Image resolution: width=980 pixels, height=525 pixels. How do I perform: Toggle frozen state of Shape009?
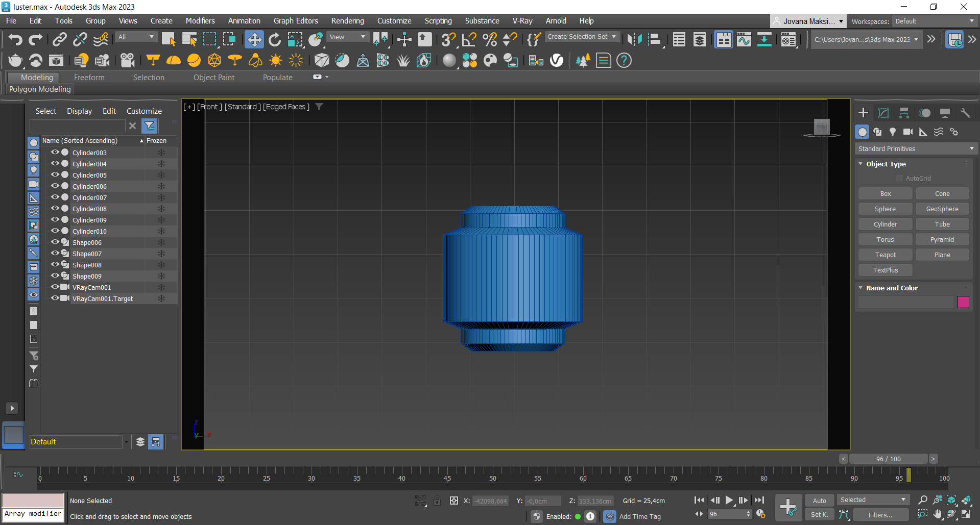pos(161,276)
